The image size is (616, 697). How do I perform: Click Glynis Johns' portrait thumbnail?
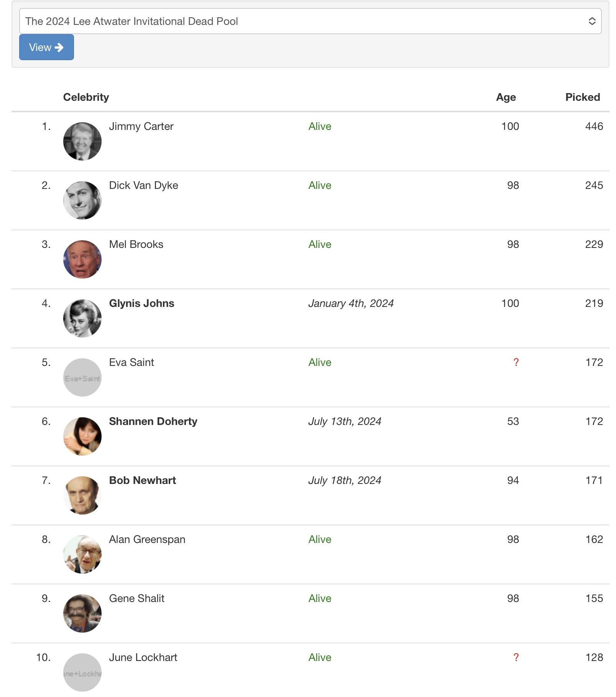pyautogui.click(x=82, y=318)
